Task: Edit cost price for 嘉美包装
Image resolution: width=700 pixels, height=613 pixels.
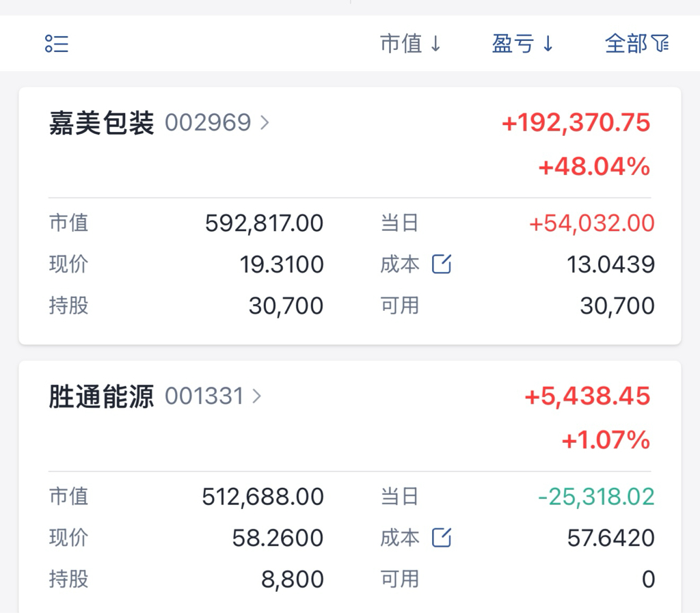Action: pos(442,264)
